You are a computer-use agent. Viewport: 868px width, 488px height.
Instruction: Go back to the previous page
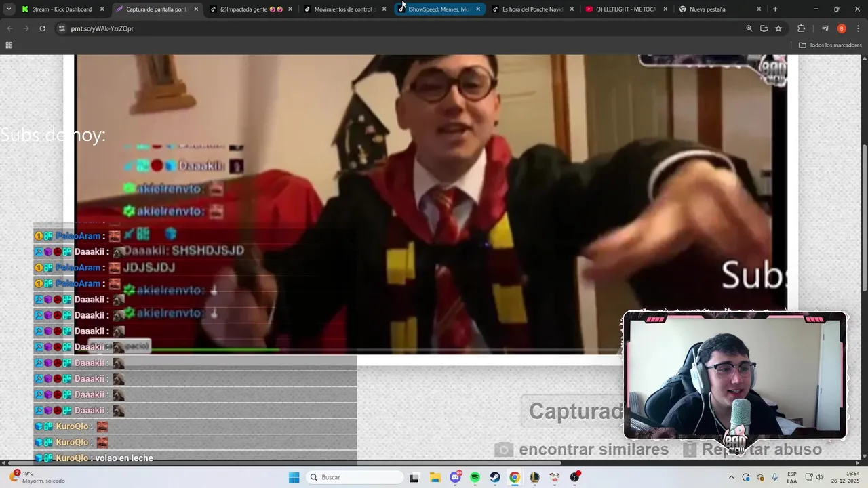(x=9, y=28)
